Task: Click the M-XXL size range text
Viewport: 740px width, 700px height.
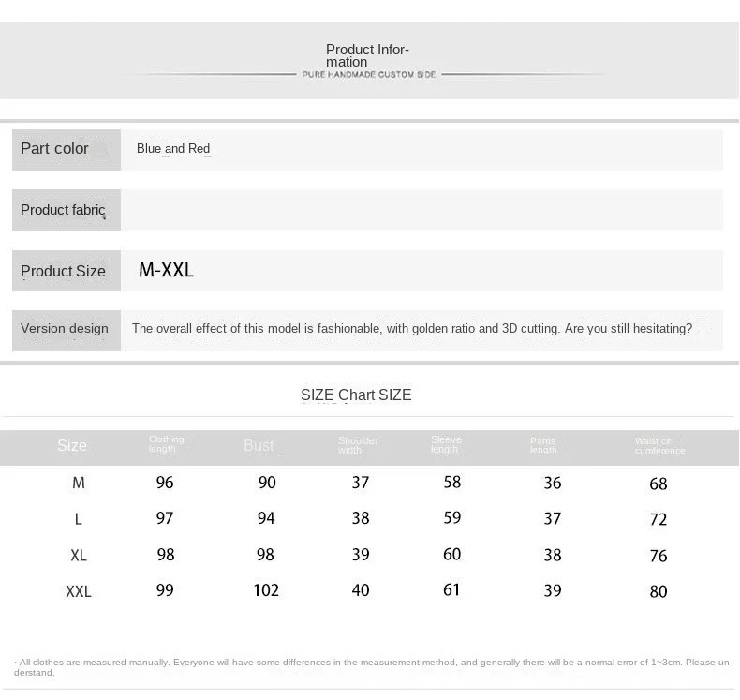Action: click(x=166, y=270)
